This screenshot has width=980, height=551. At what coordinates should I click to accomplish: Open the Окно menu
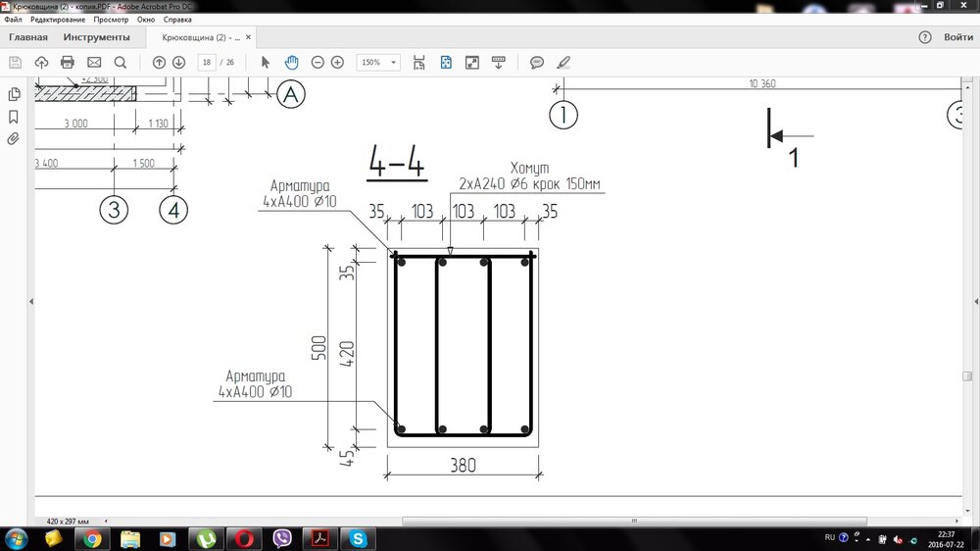pyautogui.click(x=146, y=20)
